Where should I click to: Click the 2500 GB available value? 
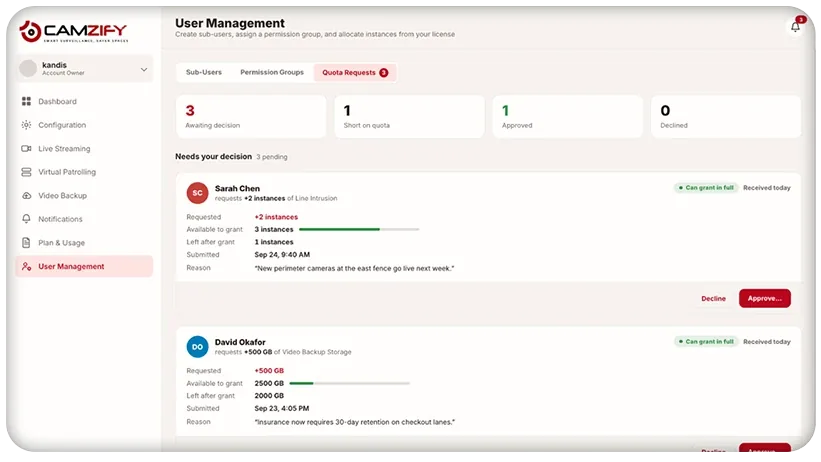(x=269, y=383)
